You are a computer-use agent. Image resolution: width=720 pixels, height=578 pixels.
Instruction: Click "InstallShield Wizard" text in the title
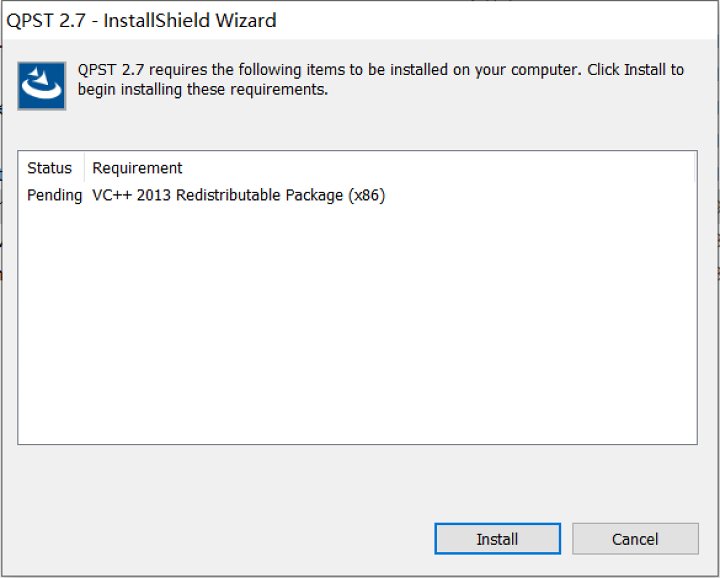(190, 20)
